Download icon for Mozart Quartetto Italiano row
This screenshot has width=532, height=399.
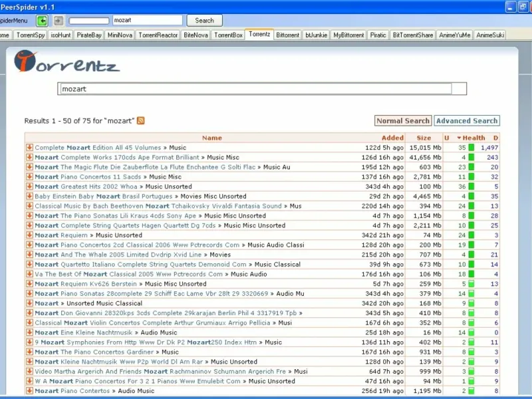coord(29,264)
